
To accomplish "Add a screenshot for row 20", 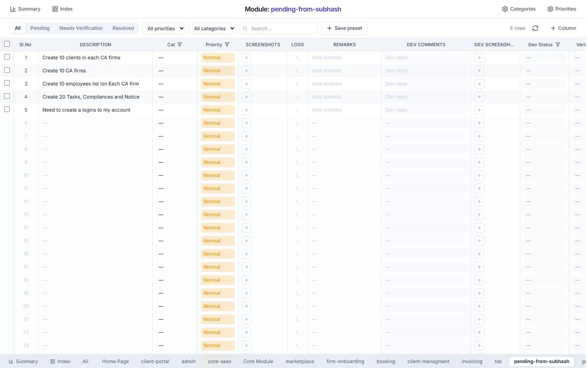I will pyautogui.click(x=247, y=306).
